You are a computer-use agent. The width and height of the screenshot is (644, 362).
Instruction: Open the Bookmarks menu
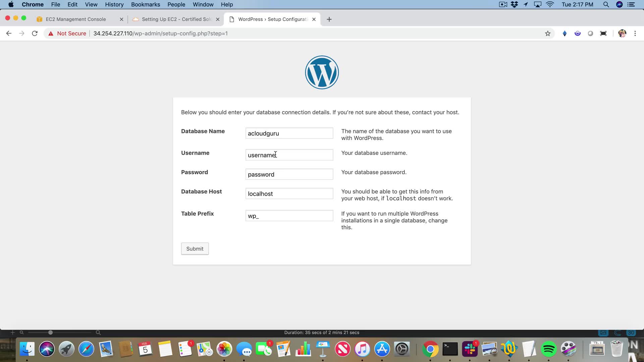[x=145, y=5]
